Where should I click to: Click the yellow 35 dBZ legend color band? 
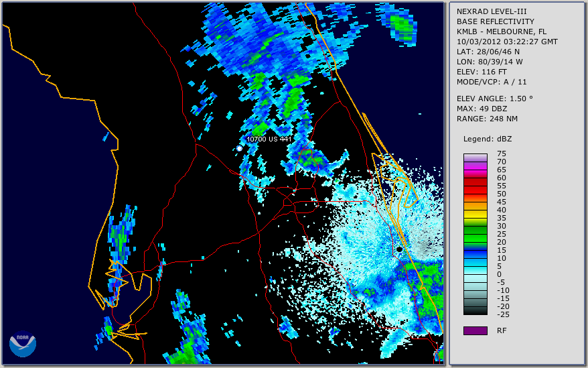click(x=475, y=214)
